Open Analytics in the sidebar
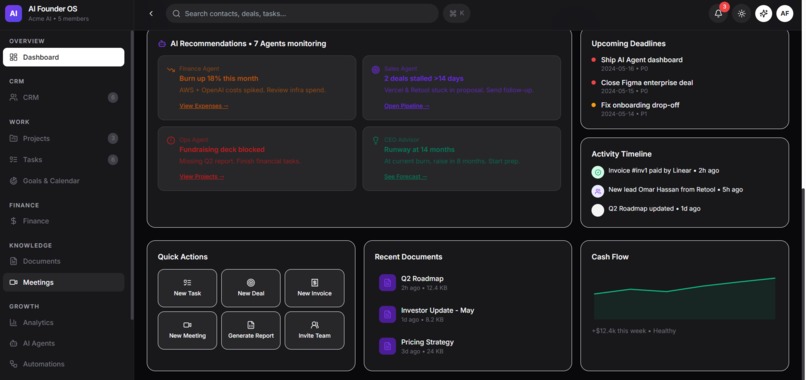Screen dimensions: 806x380 pyautogui.click(x=64, y=322)
